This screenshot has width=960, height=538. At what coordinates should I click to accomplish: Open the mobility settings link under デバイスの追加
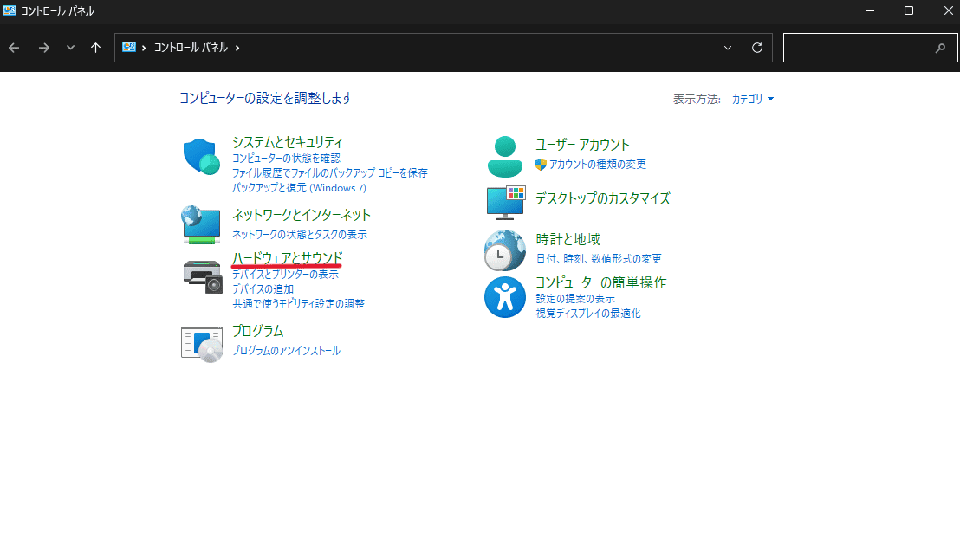[298, 304]
